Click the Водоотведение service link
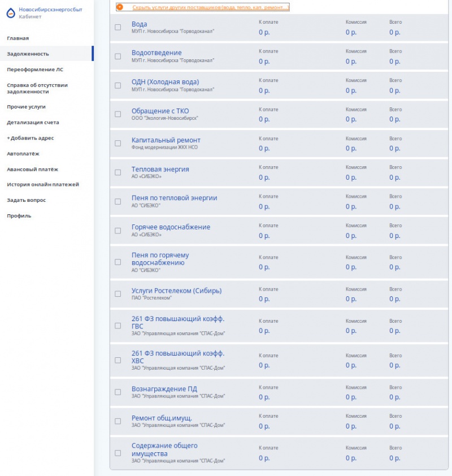 pos(157,53)
